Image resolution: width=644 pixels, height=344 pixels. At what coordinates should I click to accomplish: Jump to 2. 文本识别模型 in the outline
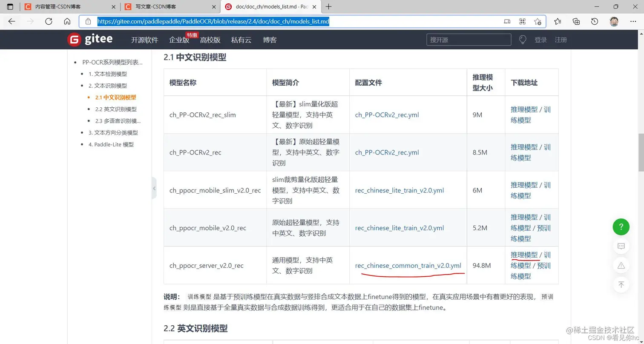click(x=108, y=86)
